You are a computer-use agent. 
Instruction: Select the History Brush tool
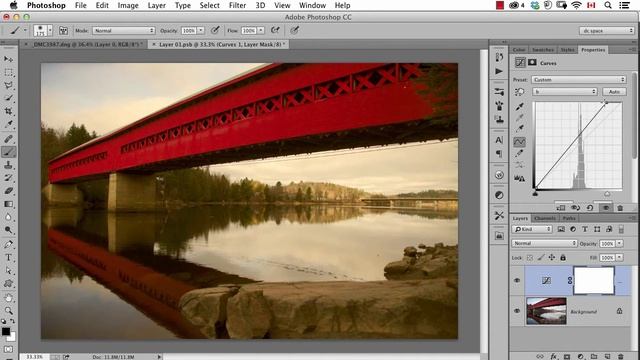click(8, 178)
